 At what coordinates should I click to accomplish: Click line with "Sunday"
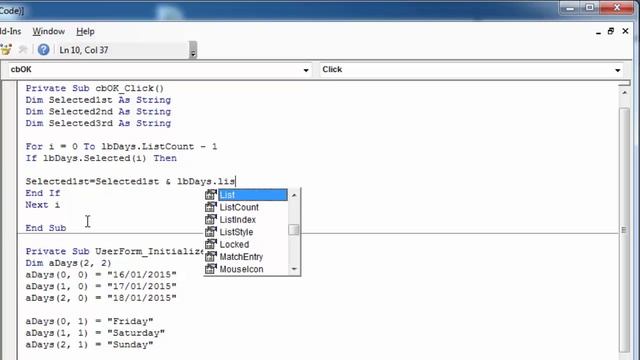[x=89, y=345]
